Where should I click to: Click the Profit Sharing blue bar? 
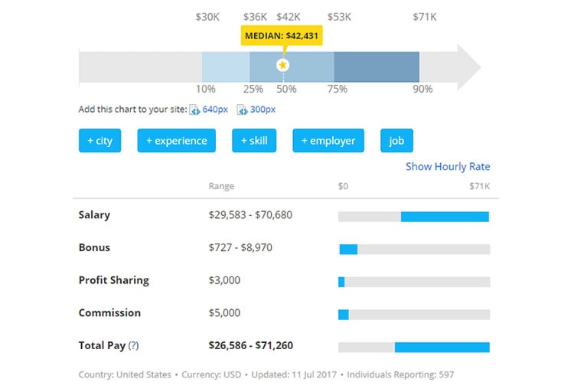pos(341,282)
